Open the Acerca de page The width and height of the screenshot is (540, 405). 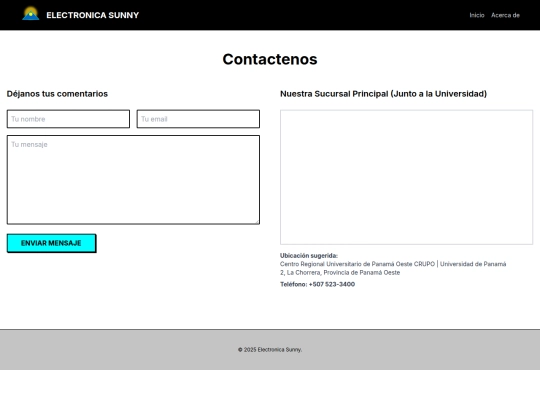tap(505, 15)
